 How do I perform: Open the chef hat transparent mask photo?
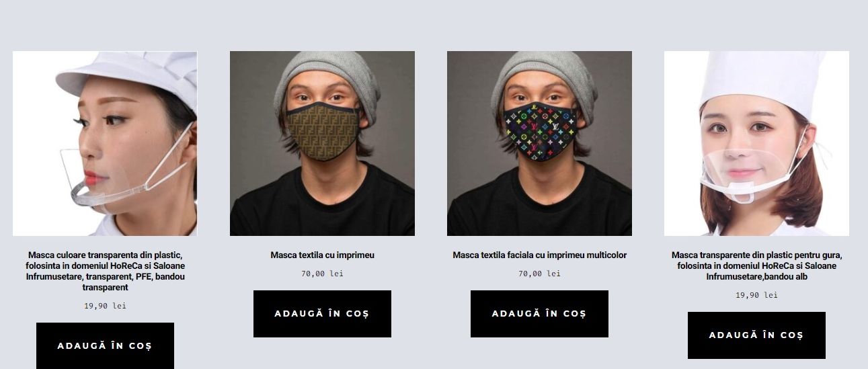(x=756, y=143)
